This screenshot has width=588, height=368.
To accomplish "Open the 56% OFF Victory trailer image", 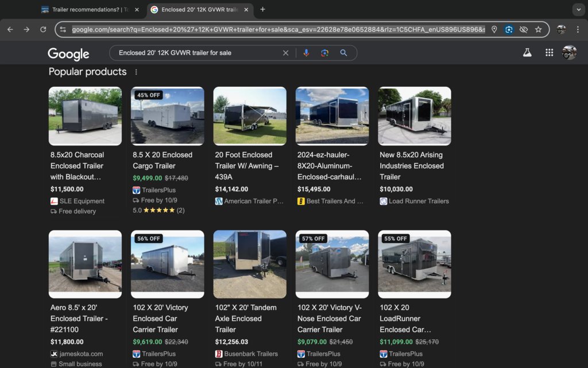I will (x=168, y=264).
